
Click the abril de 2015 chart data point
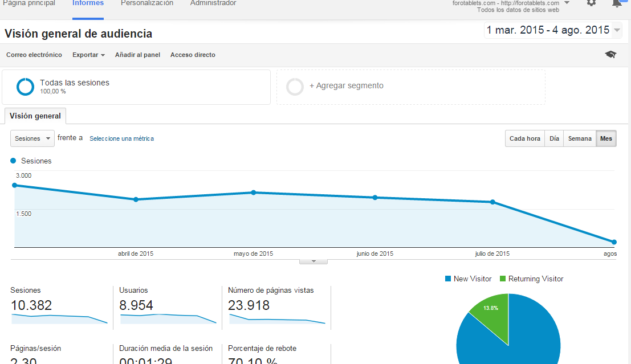(x=136, y=199)
